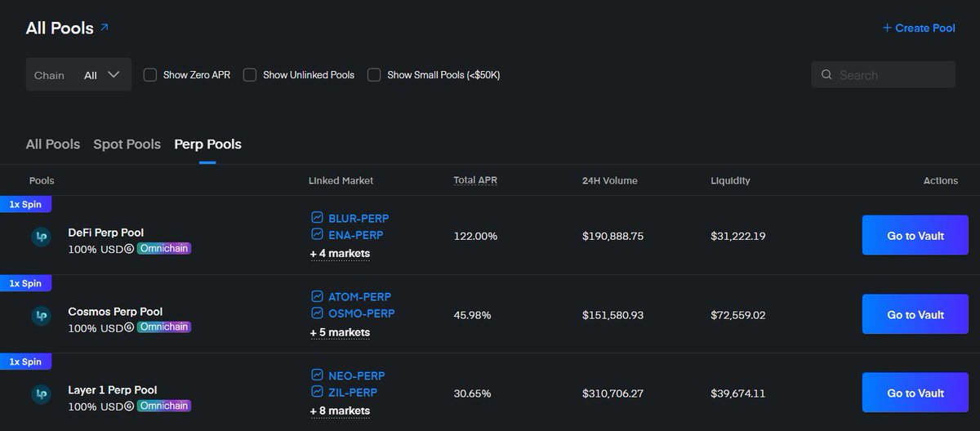The image size is (980, 431).
Task: Sort by the 24H Volume column header
Action: [x=610, y=180]
